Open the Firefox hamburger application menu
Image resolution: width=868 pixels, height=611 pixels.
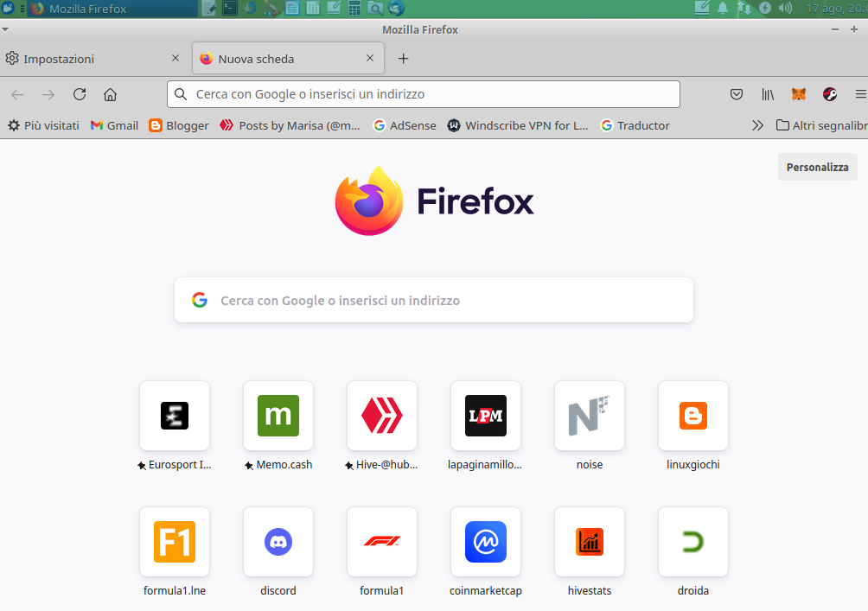[x=860, y=95]
